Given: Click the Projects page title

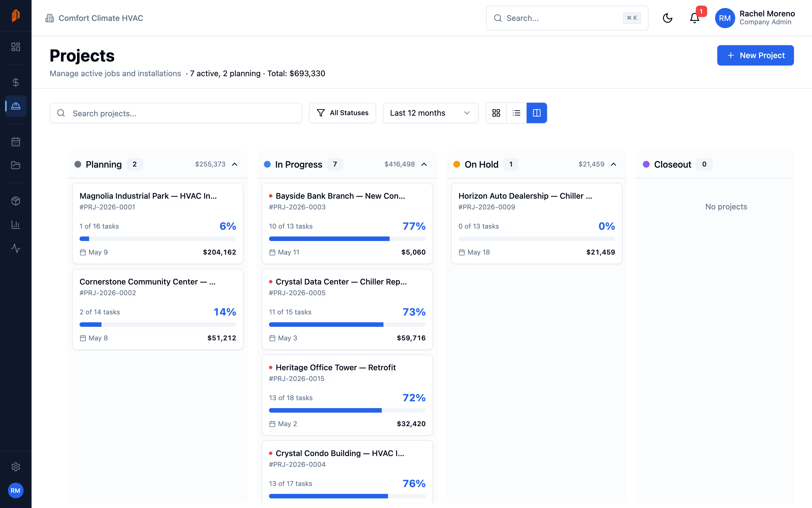Looking at the screenshot, I should (82, 56).
